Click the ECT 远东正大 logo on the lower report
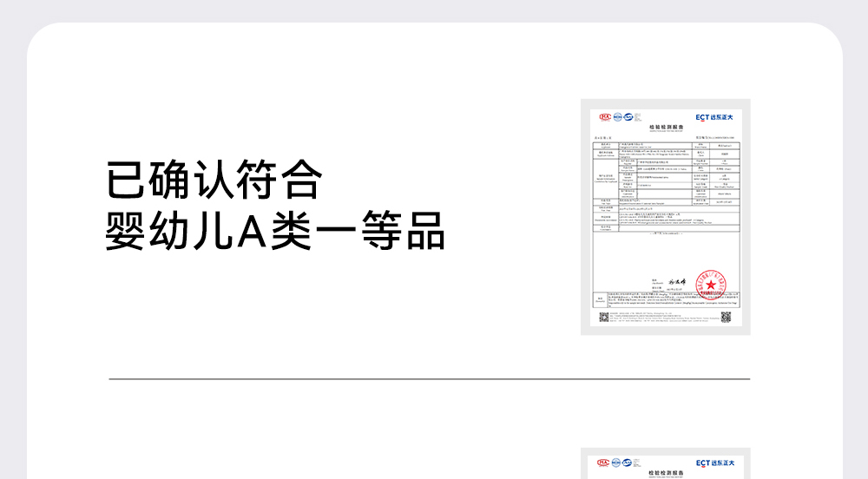 [x=714, y=464]
